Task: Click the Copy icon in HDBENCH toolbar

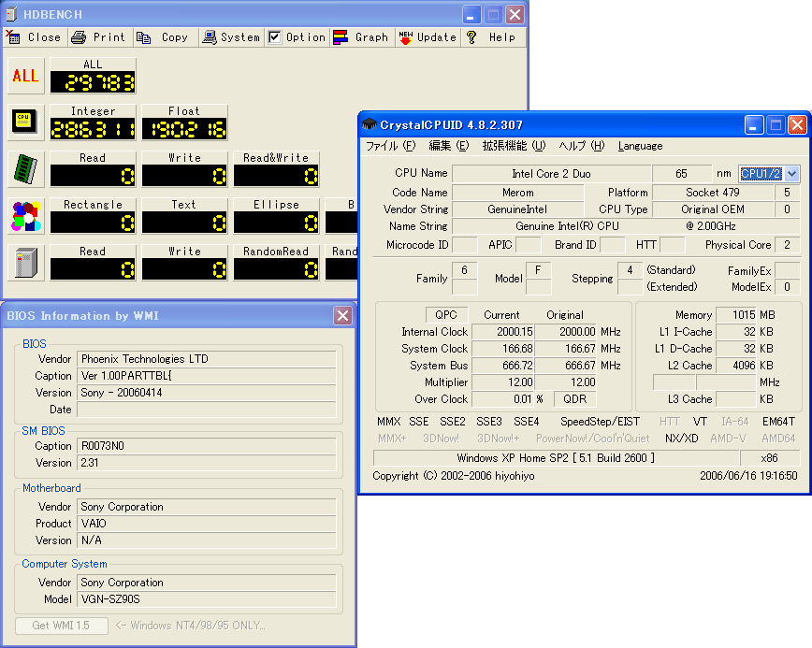Action: (143, 37)
